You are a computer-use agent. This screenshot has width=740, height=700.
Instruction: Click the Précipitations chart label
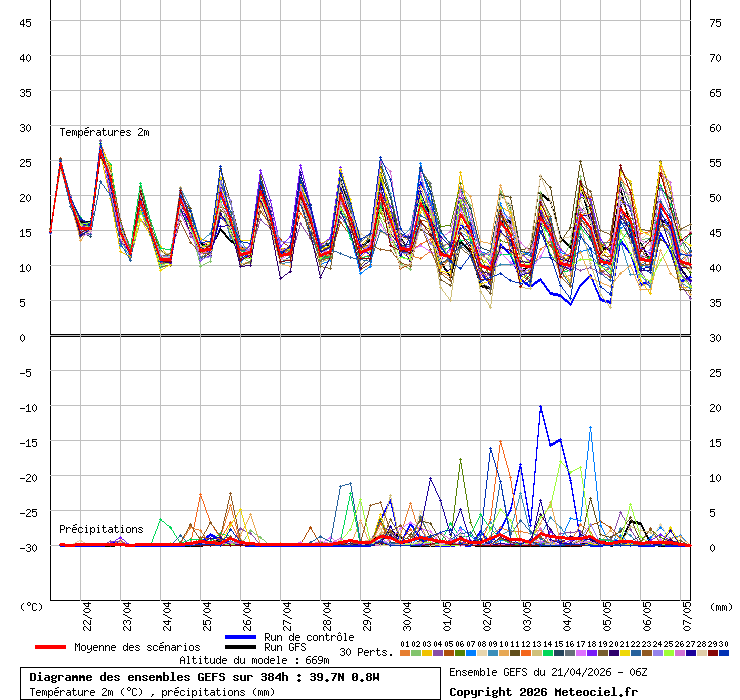[x=101, y=529]
